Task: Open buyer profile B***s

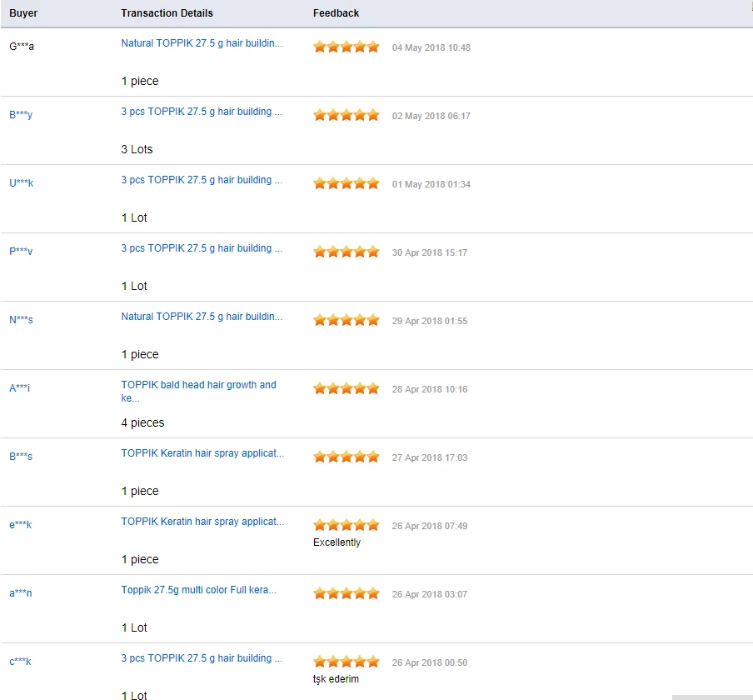Action: pyautogui.click(x=21, y=456)
